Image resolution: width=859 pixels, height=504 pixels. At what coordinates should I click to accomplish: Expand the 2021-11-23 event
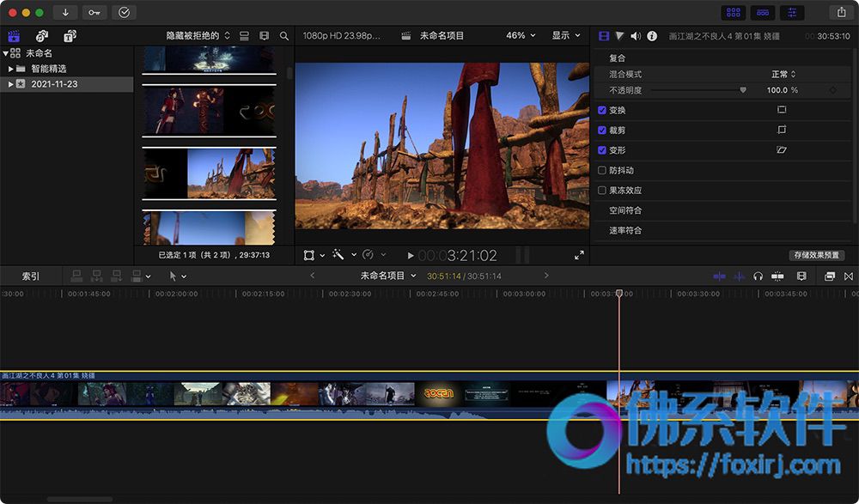coord(10,84)
